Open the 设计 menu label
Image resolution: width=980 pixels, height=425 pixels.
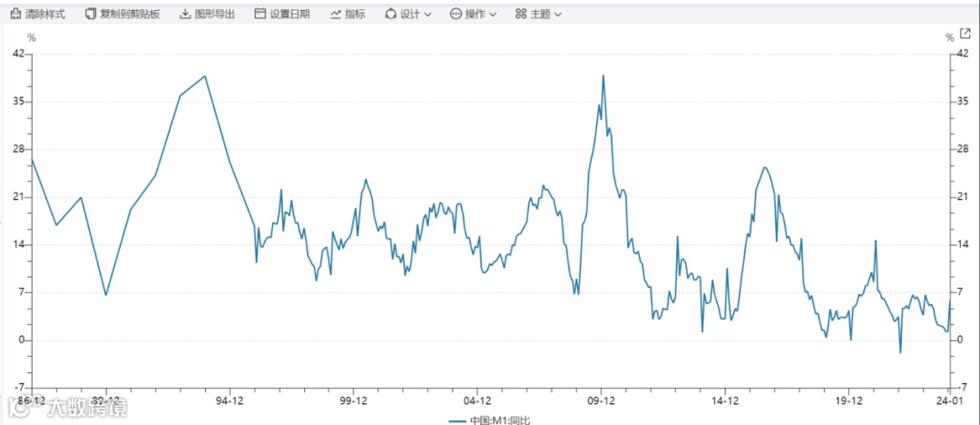click(410, 14)
